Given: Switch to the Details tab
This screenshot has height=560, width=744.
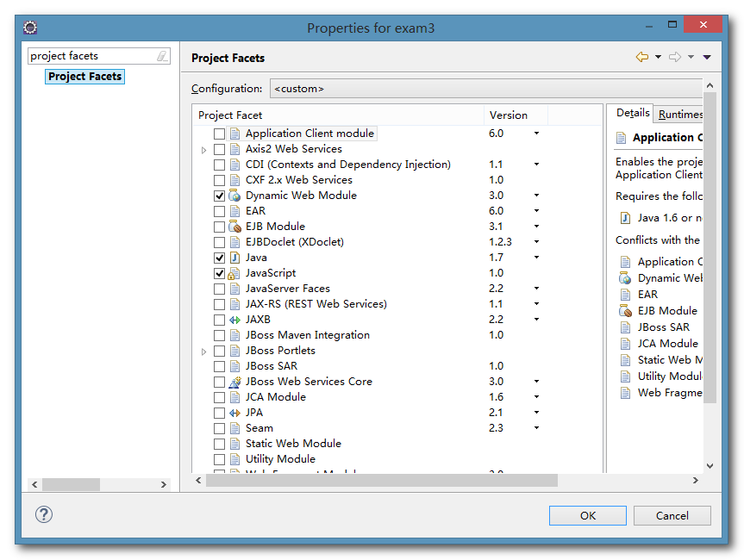Looking at the screenshot, I should coord(633,113).
